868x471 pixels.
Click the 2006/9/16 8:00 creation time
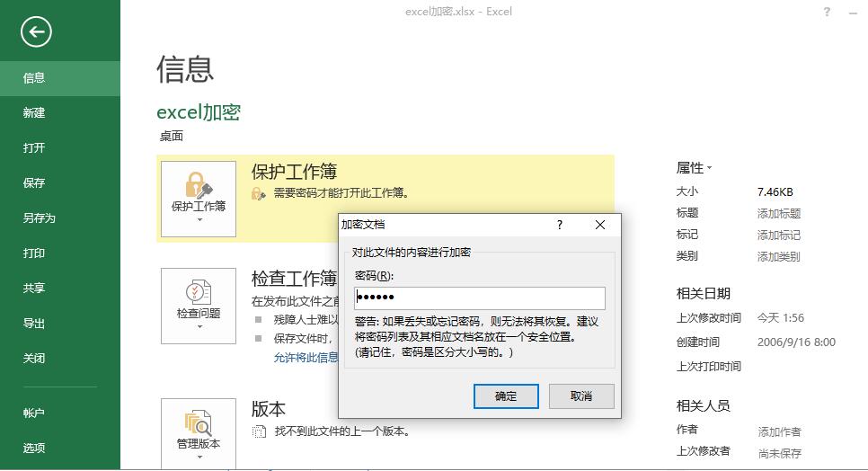point(796,342)
